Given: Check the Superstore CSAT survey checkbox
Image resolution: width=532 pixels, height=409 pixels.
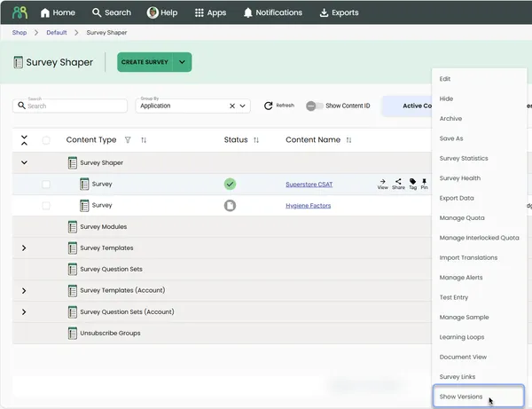Looking at the screenshot, I should 46,185.
